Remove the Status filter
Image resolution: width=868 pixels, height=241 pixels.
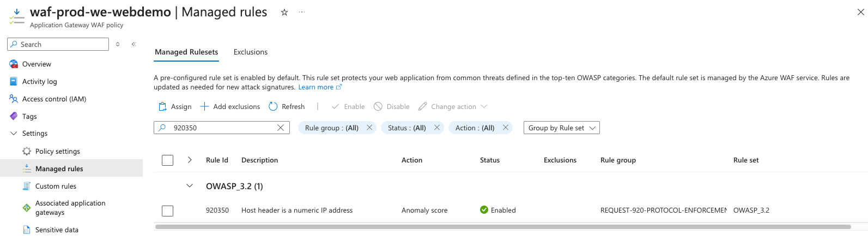coord(437,128)
